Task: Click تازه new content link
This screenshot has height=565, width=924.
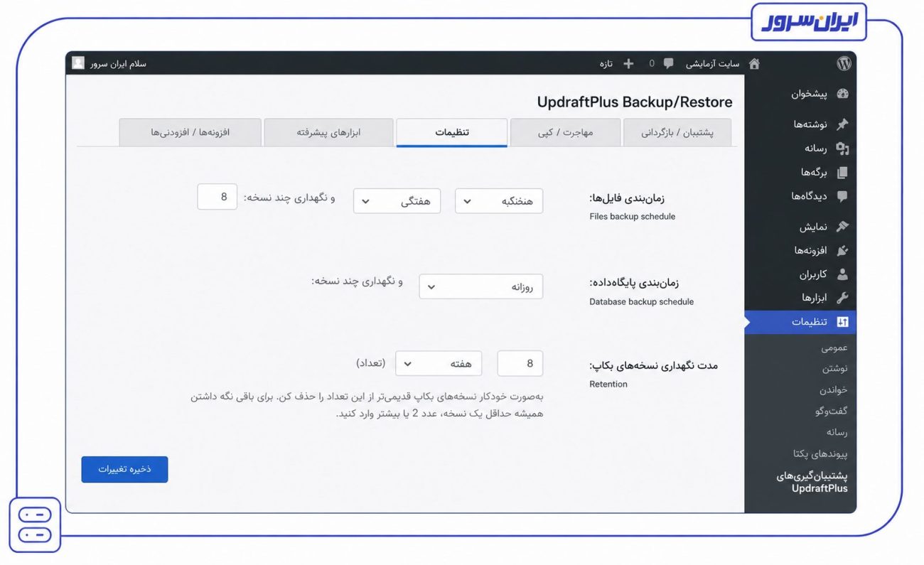Action: click(x=606, y=63)
